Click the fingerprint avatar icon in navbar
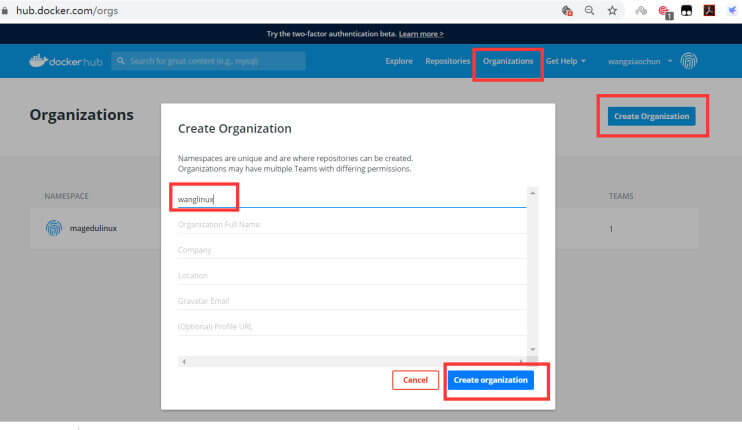The image size is (742, 430). tap(689, 61)
